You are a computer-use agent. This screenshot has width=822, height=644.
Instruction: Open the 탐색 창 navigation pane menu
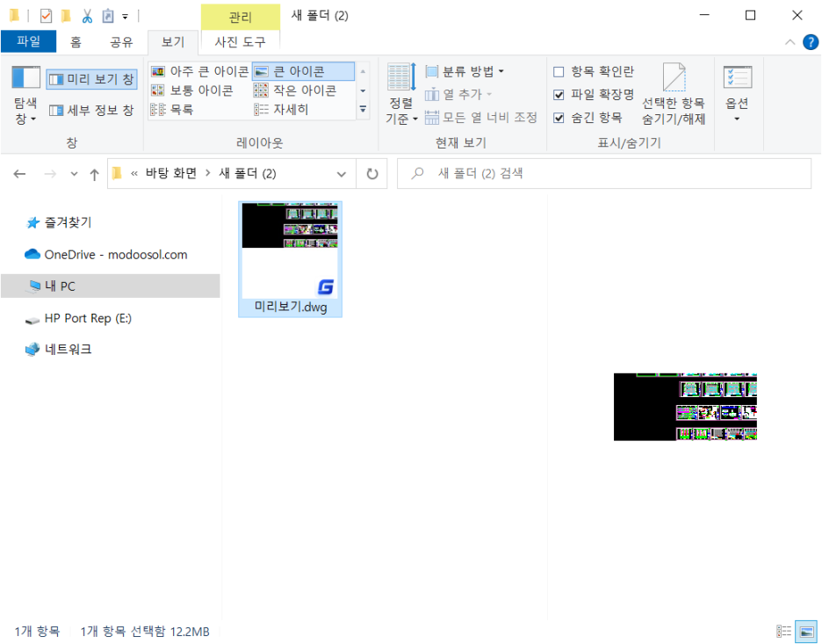point(25,96)
